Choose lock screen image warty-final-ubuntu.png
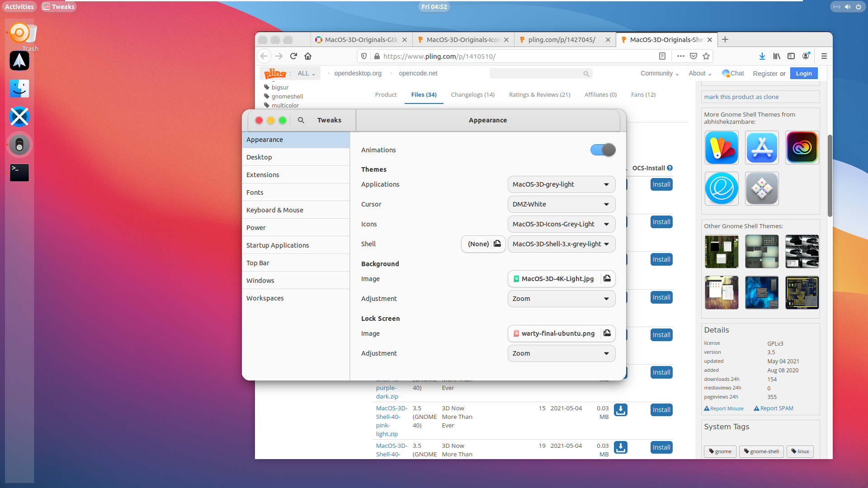 pyautogui.click(x=561, y=333)
